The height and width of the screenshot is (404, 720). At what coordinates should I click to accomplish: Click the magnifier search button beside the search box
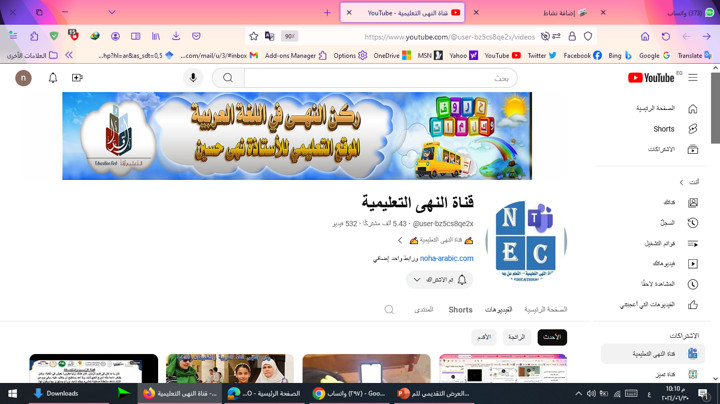click(228, 78)
